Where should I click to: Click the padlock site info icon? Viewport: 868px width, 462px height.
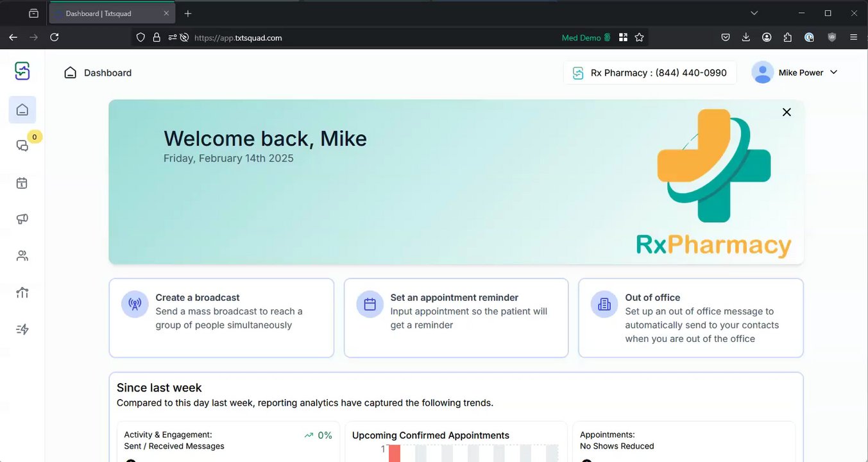click(157, 38)
